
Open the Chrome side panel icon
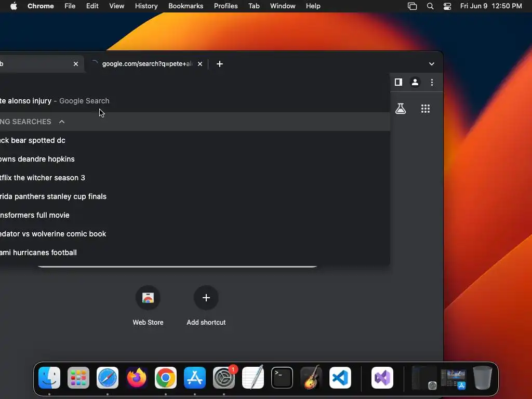[398, 82]
